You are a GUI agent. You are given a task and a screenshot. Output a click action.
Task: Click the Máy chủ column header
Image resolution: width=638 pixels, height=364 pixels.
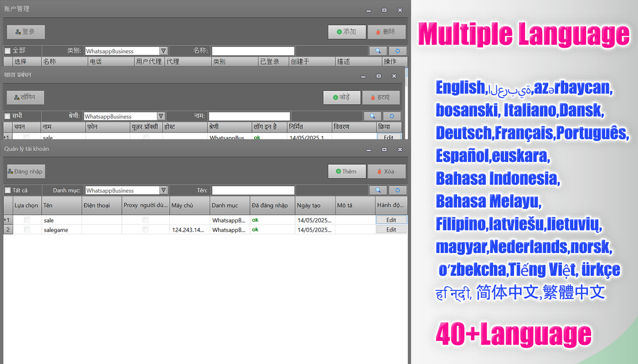pos(190,205)
